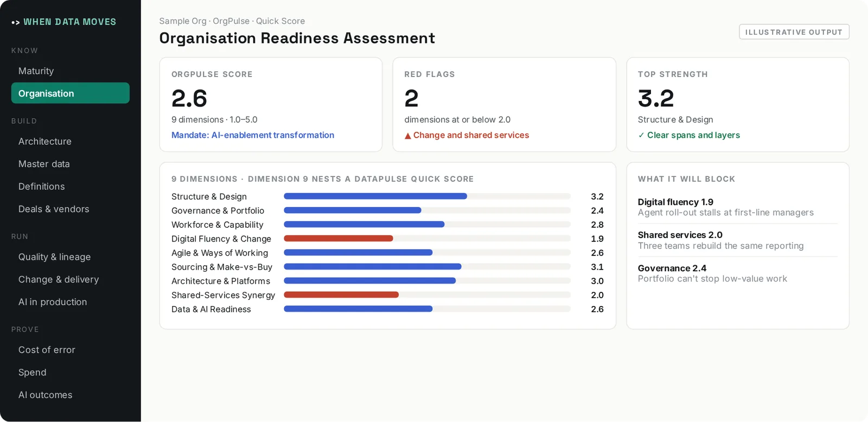Click the Agile & Ways of Working label

coord(220,253)
